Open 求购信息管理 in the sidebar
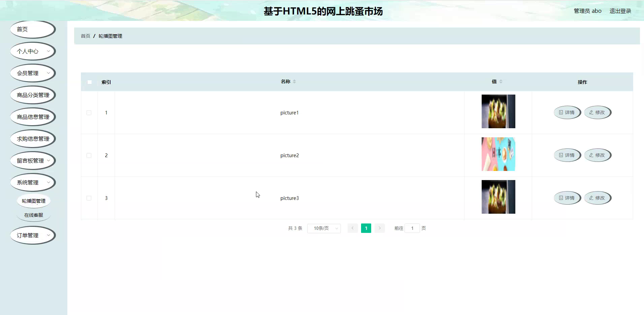The width and height of the screenshot is (644, 315). (33, 139)
